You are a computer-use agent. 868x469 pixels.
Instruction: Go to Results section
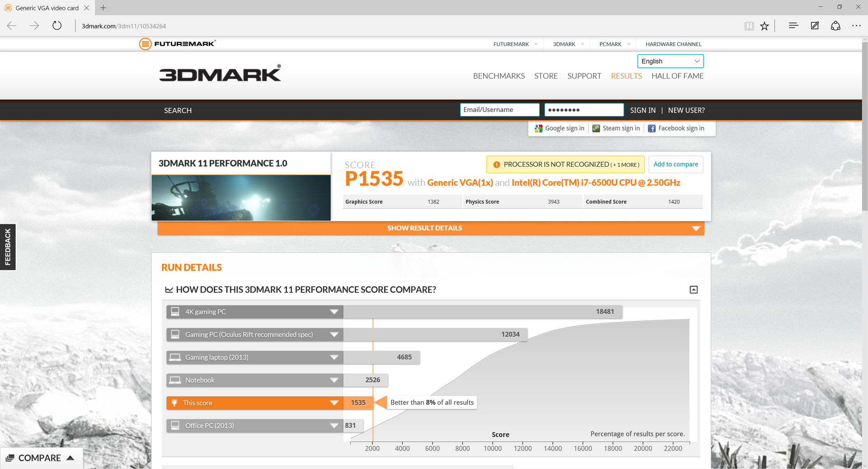[x=626, y=76]
